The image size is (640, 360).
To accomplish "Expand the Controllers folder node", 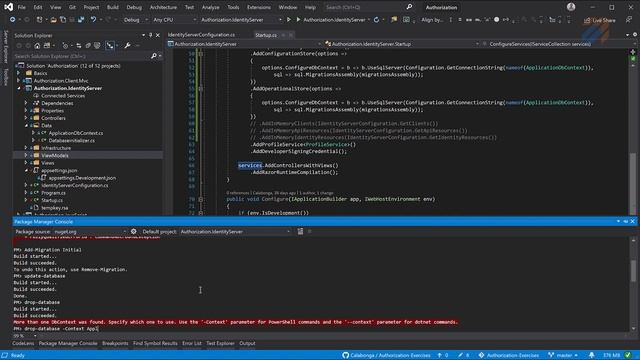I will click(x=26, y=118).
